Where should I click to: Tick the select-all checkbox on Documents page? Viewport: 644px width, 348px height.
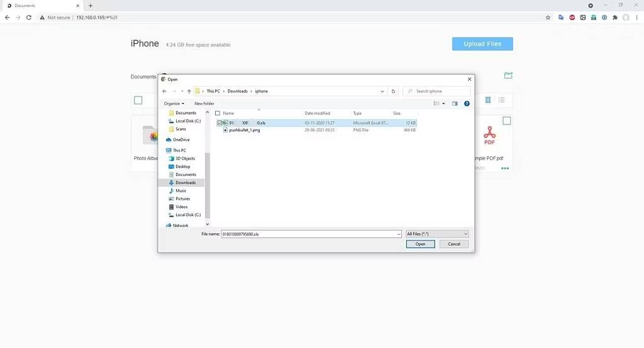coord(138,100)
